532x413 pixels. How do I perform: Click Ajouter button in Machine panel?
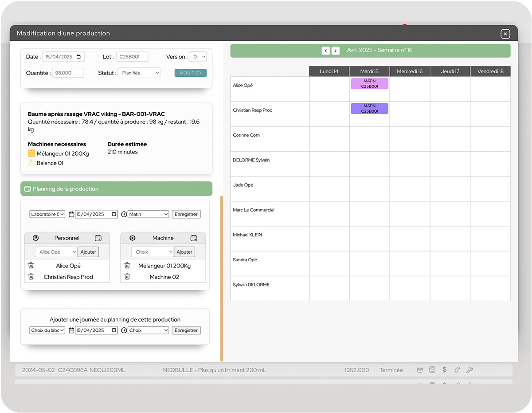coord(184,252)
